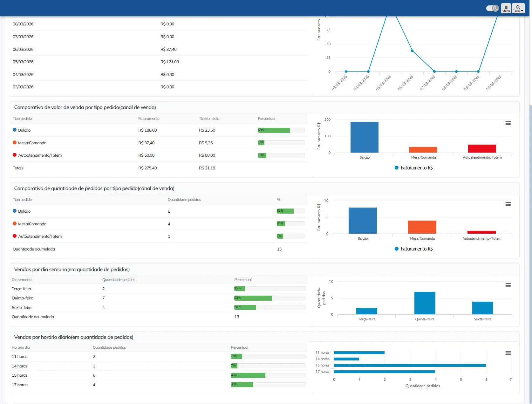Viewport: 532px width, 404px height.
Task: Click the Quinta-feira bar in weekday chart
Action: point(425,303)
